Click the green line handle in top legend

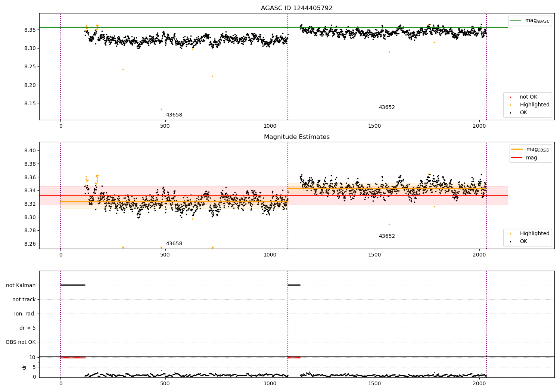click(x=516, y=21)
